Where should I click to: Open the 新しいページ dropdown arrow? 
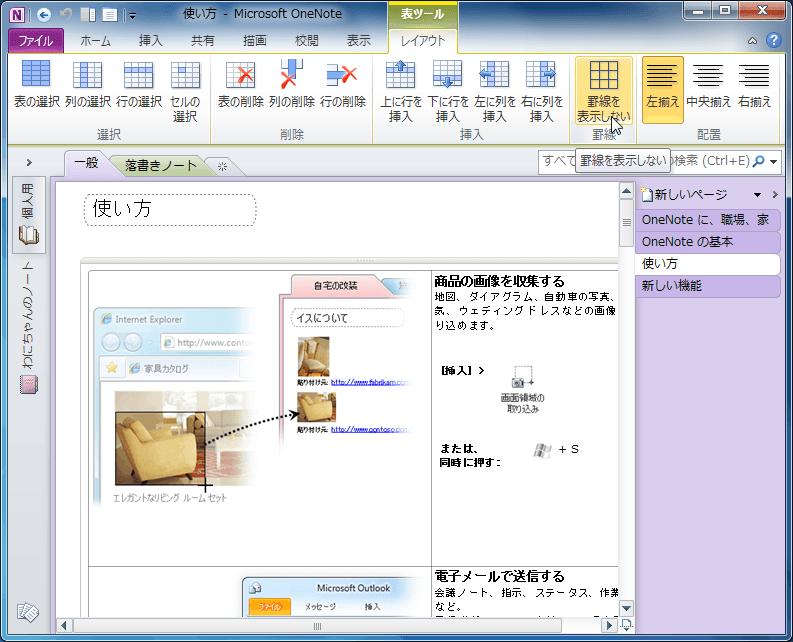[757, 195]
